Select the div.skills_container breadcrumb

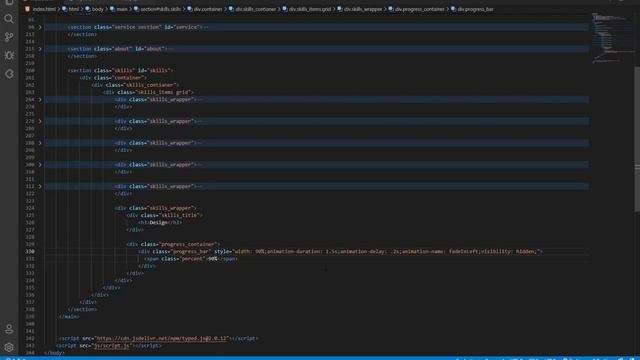[252, 9]
